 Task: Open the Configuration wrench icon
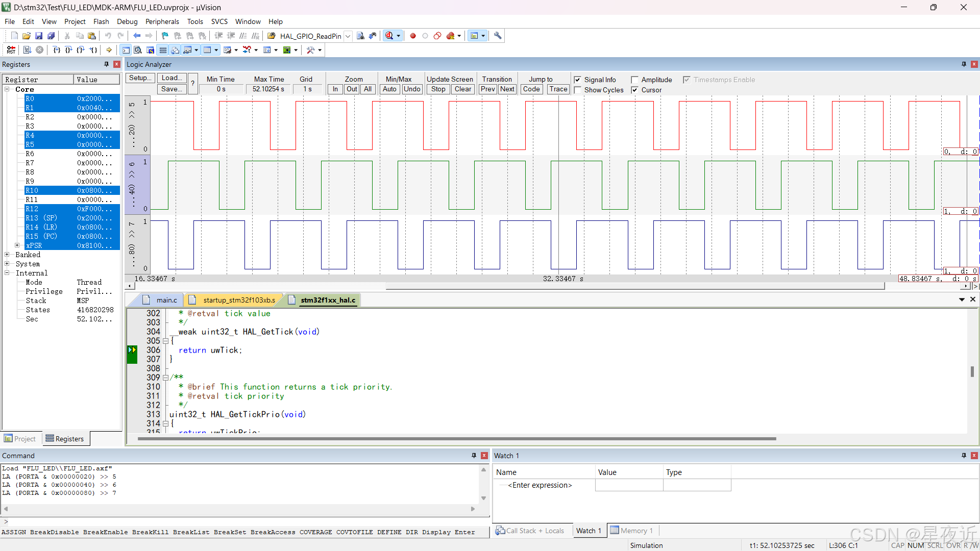click(x=498, y=36)
